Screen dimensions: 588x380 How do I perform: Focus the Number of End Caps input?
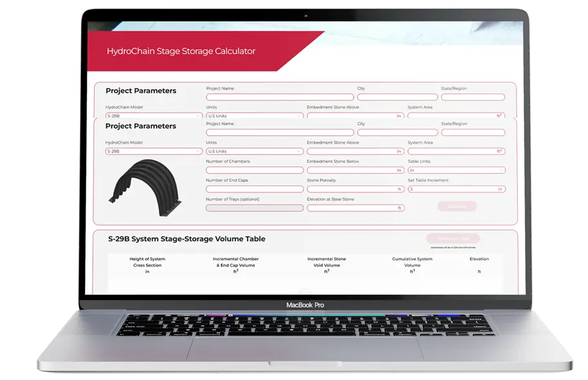tap(254, 189)
